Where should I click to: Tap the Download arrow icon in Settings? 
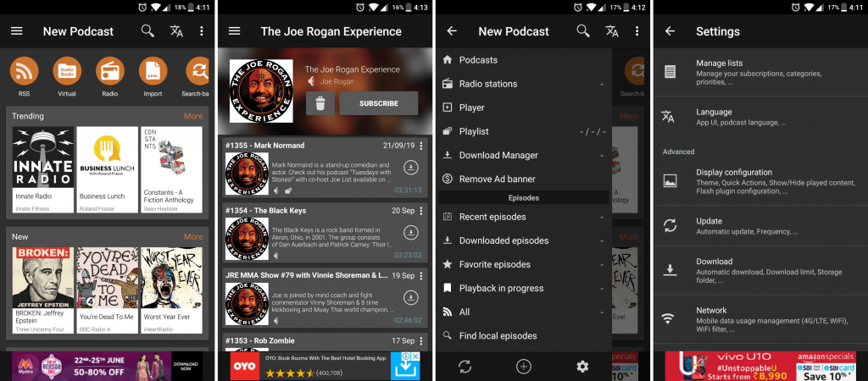coord(670,270)
